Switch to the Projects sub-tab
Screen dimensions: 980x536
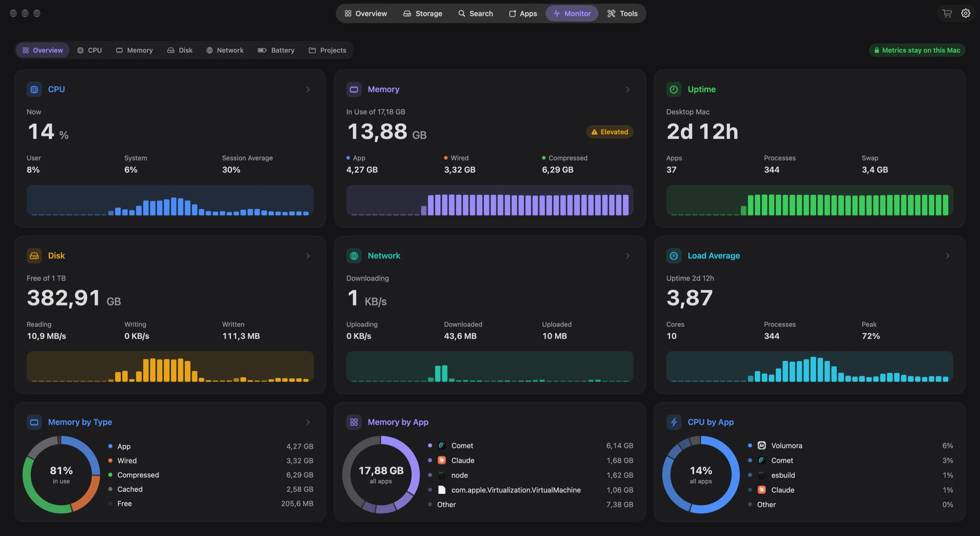tap(327, 50)
